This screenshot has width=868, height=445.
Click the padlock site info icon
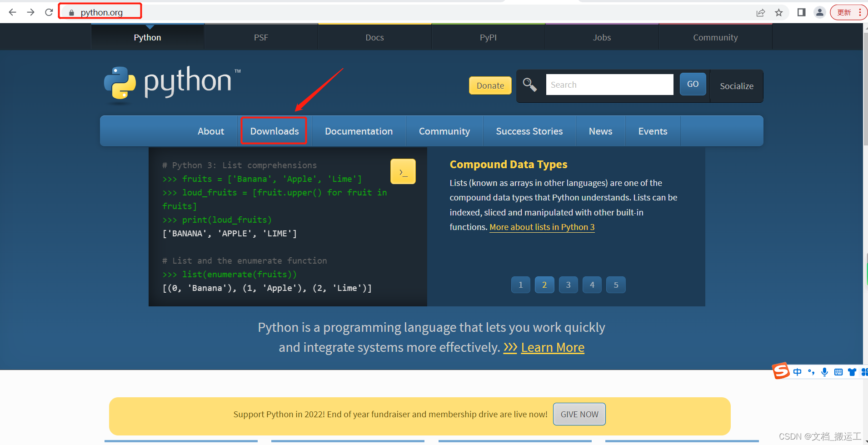click(71, 13)
